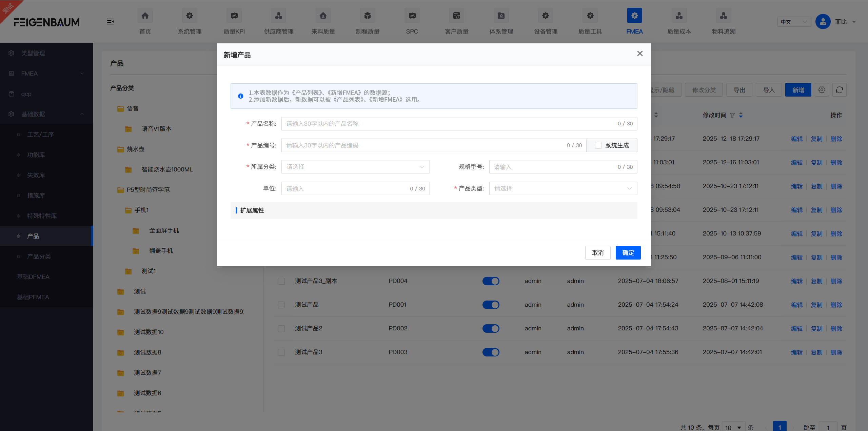Open the 所属分类 dropdown
The height and width of the screenshot is (431, 868).
355,167
